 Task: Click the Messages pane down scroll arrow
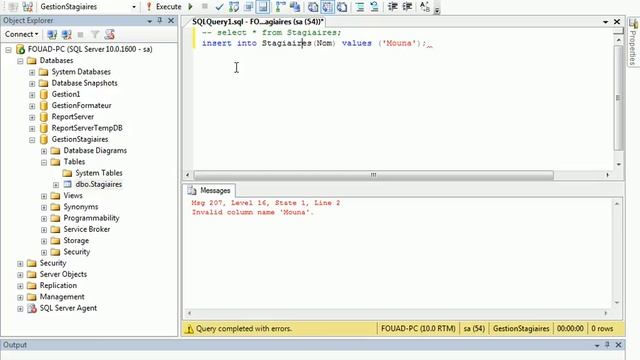tap(617, 302)
